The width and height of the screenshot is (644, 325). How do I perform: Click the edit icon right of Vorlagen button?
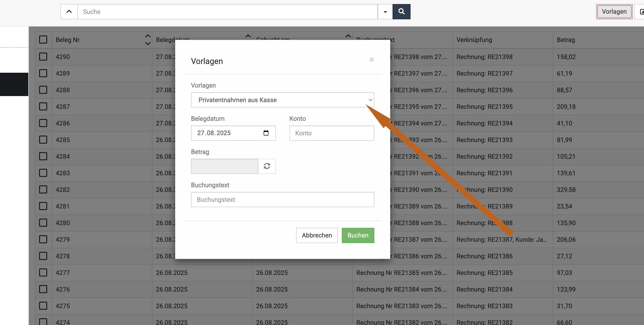coord(641,11)
